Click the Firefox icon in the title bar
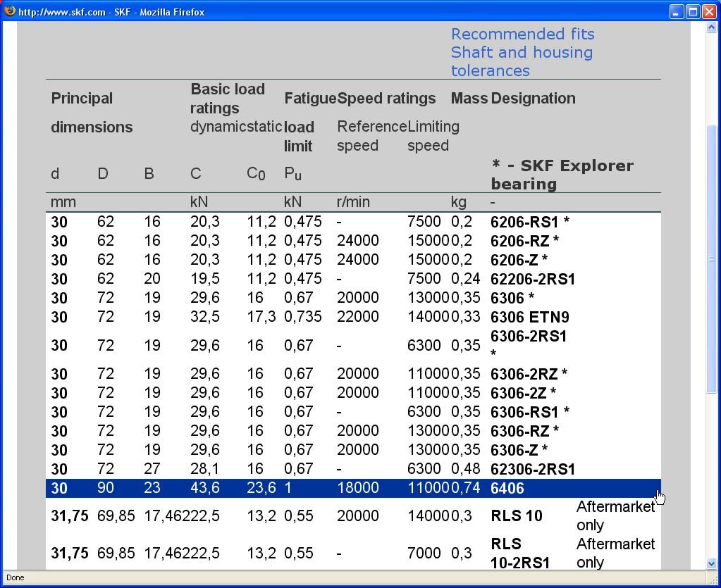Screen dimensions: 721x588 point(9,11)
